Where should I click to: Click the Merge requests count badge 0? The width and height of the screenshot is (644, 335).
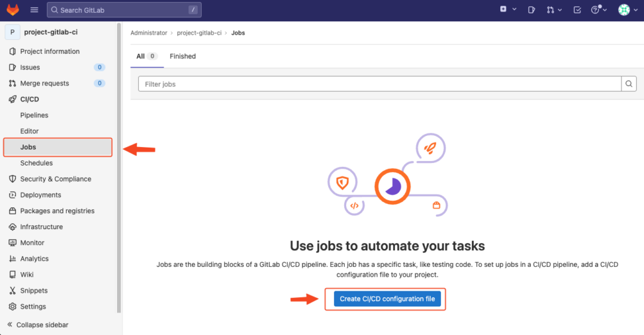click(100, 83)
